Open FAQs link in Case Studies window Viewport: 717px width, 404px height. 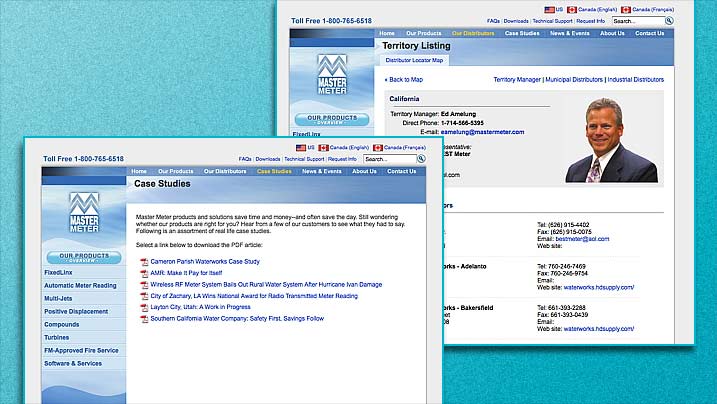click(245, 159)
